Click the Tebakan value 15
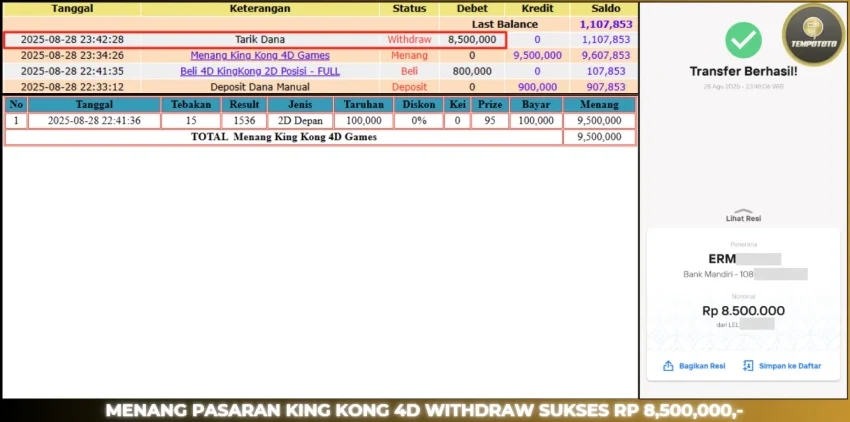Screen dimensions: 850x422 pos(191,120)
